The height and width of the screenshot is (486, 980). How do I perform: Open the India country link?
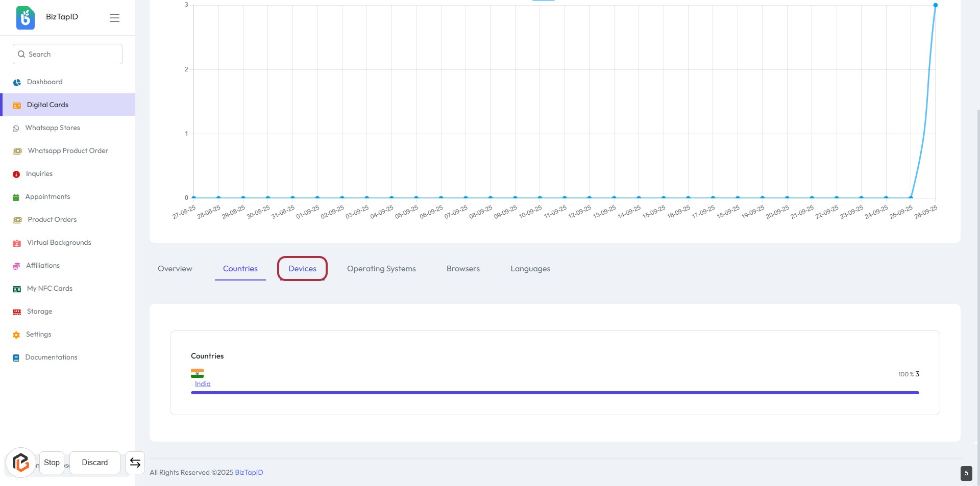203,384
